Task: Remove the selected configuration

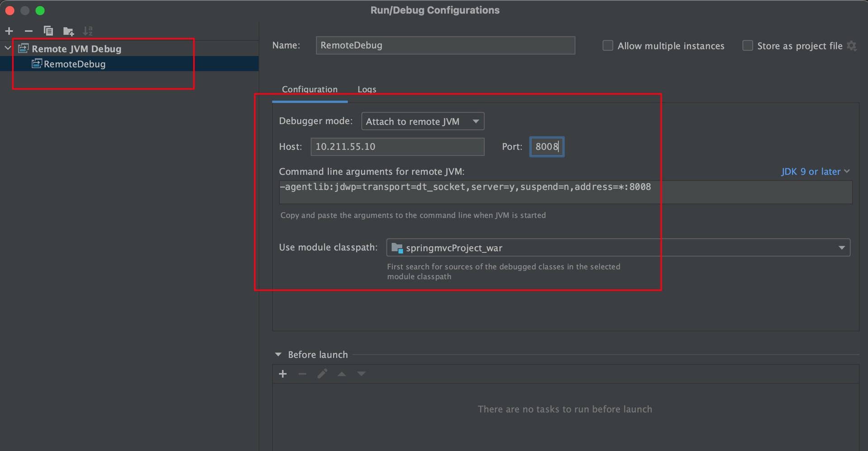Action: pyautogui.click(x=28, y=31)
